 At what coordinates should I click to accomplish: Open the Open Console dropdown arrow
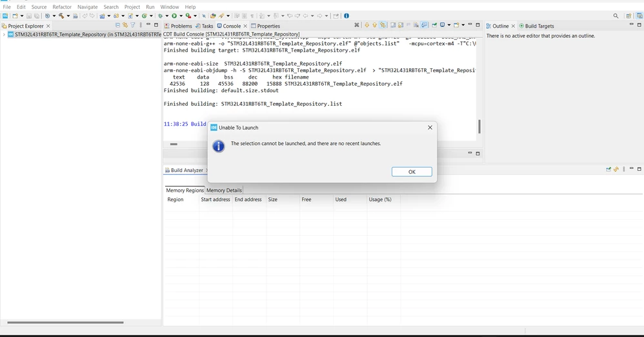tap(463, 25)
